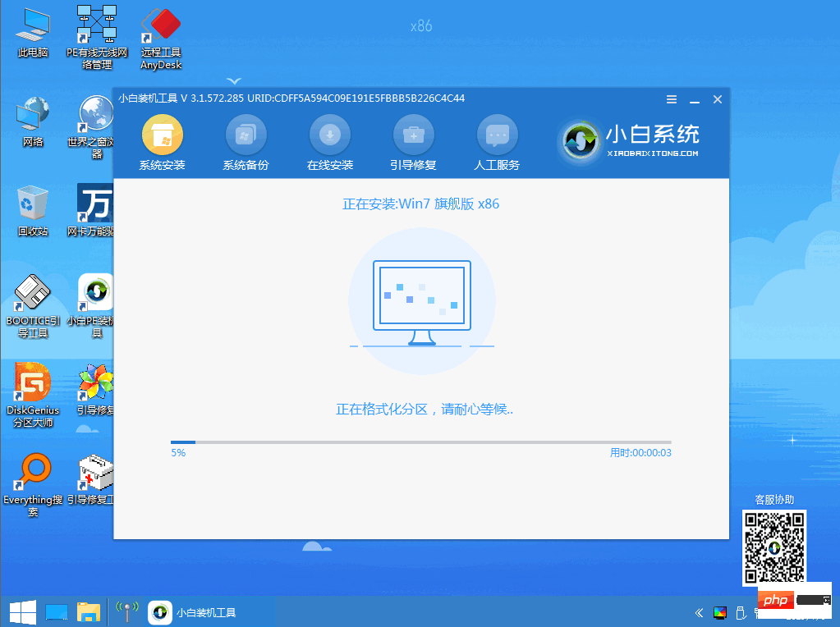This screenshot has width=840, height=627.
Task: Launch Everything搜索 shortcut
Action: coord(33,485)
